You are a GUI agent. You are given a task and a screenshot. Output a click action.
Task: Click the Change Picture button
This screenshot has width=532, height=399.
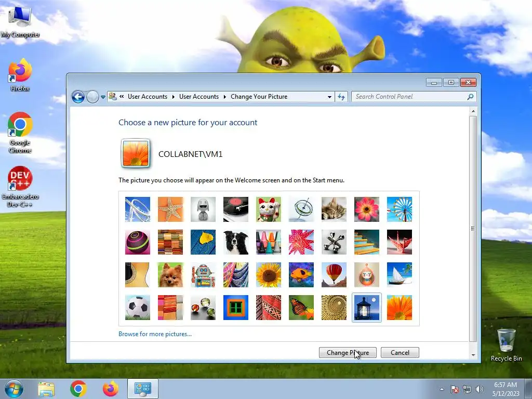coord(348,353)
